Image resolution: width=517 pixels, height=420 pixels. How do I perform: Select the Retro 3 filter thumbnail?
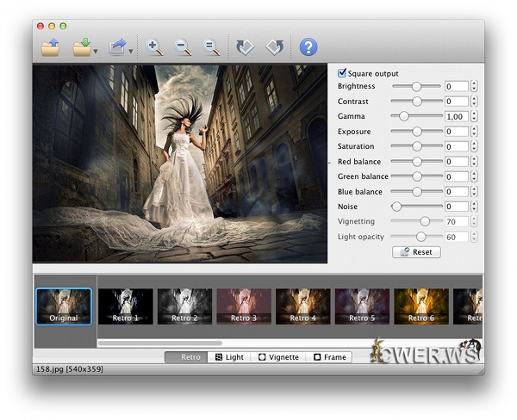[243, 306]
